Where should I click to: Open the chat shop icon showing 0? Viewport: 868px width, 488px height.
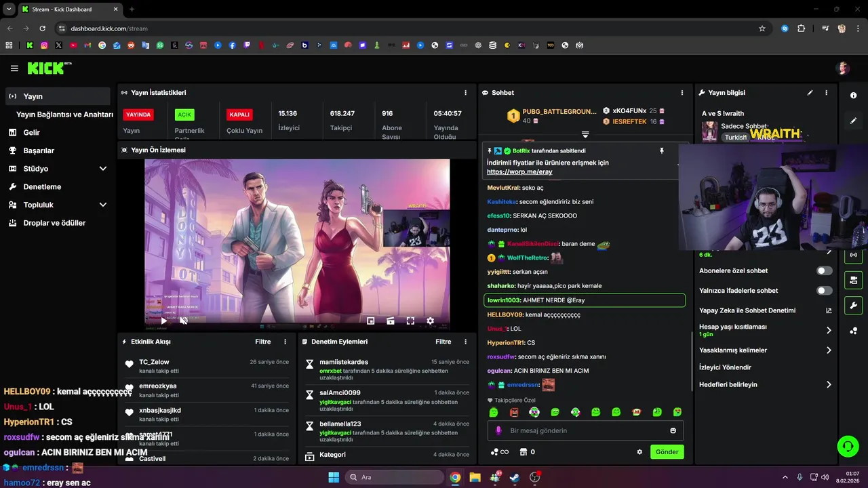click(x=527, y=452)
